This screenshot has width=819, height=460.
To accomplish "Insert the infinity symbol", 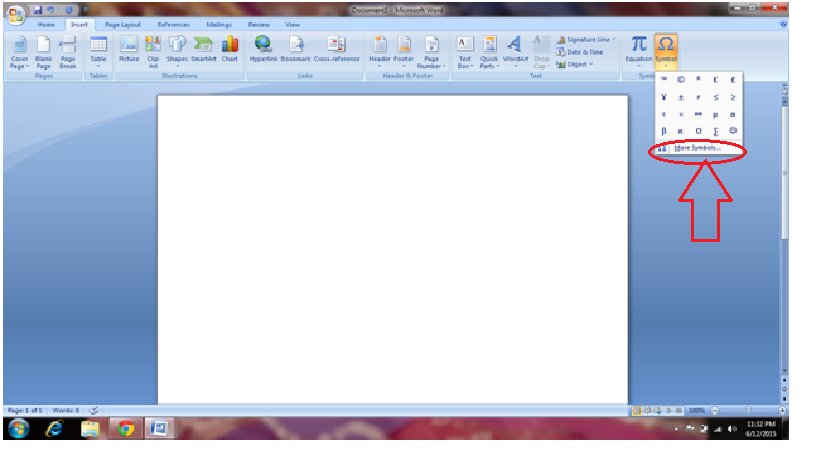I will (x=698, y=114).
